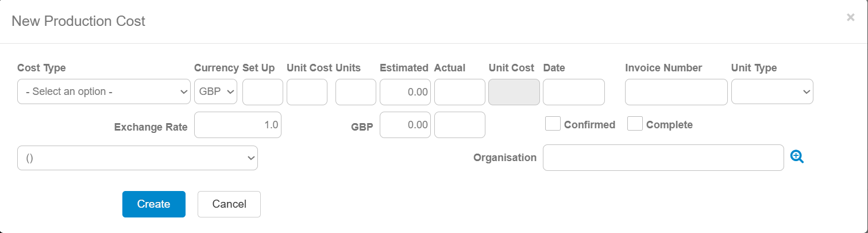
Task: Expand the Currency GBP selector
Action: 215,92
